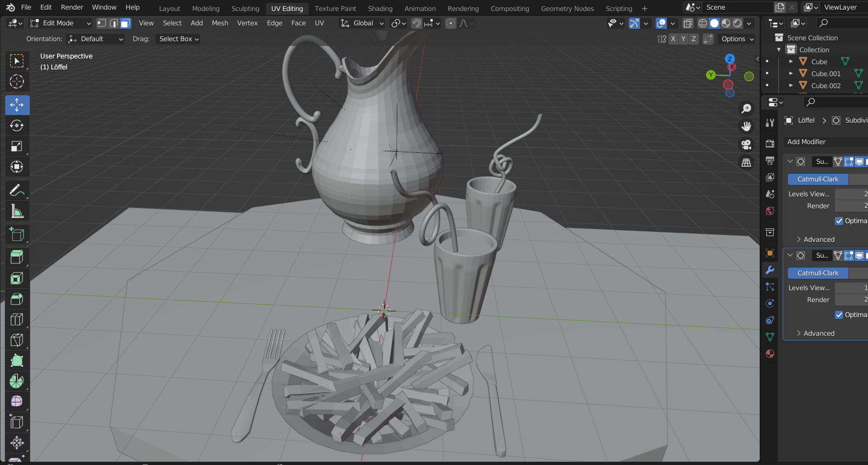
Task: Switch to the Shading workspace tab
Action: click(380, 9)
